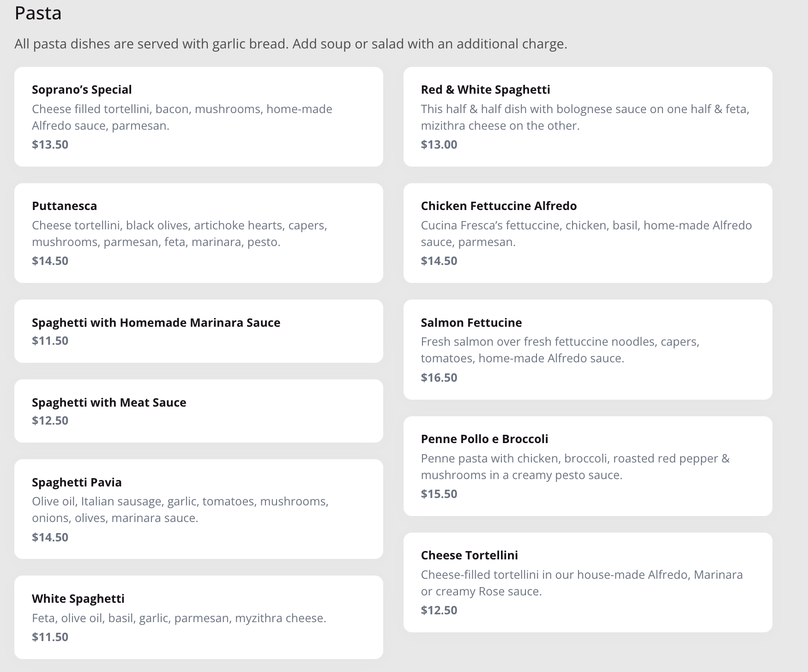This screenshot has width=808, height=672.
Task: Click the Puttanesca ingredients description
Action: pos(179,234)
